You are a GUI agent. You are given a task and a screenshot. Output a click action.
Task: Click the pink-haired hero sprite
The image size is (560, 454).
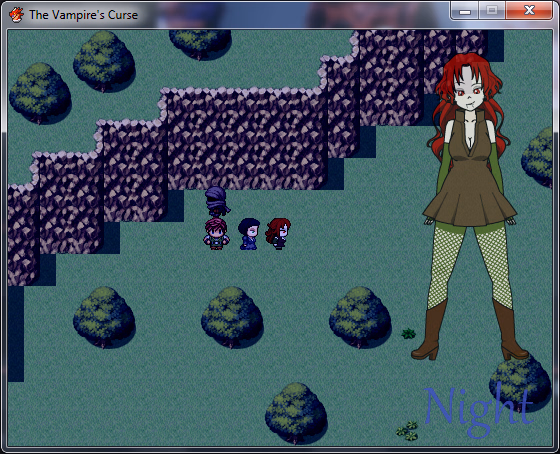click(215, 234)
